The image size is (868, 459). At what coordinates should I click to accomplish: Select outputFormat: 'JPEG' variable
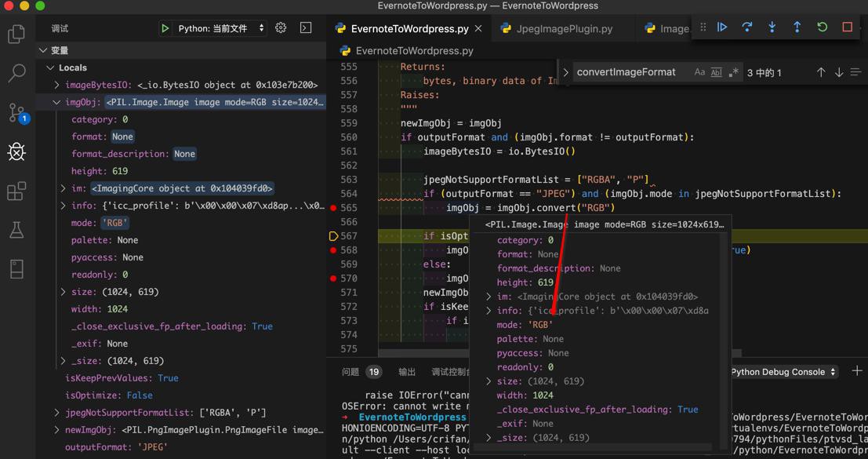116,446
